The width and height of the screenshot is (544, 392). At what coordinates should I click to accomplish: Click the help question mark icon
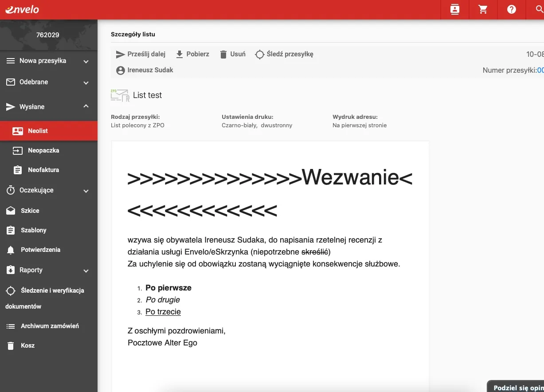coord(511,9)
